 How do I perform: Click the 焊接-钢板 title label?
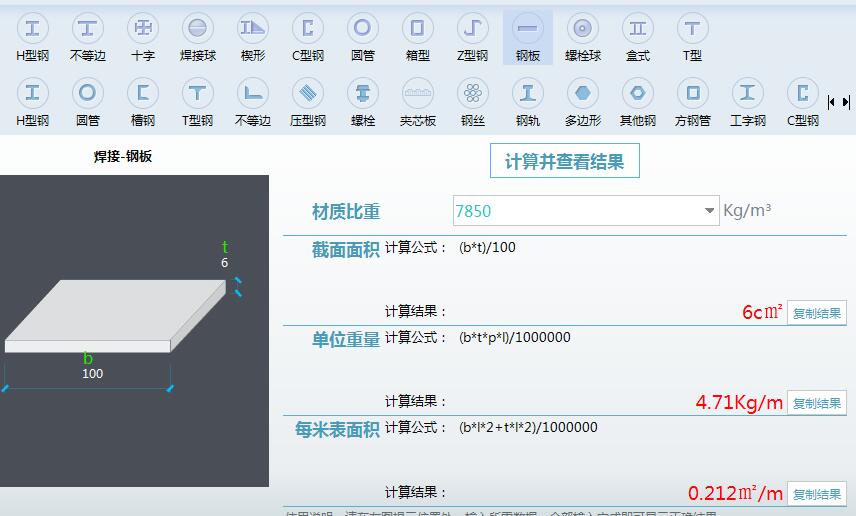[x=123, y=157]
